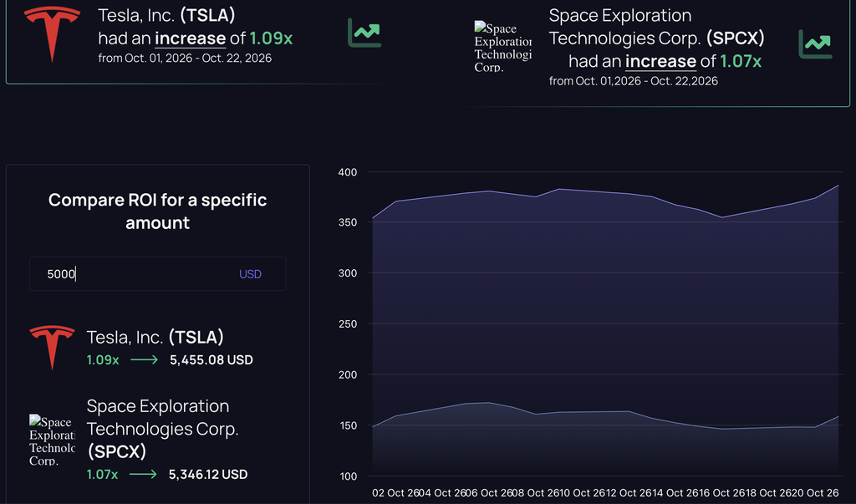The height and width of the screenshot is (504, 856).
Task: Click the broken SpaceX logo image in top card
Action: click(x=502, y=47)
